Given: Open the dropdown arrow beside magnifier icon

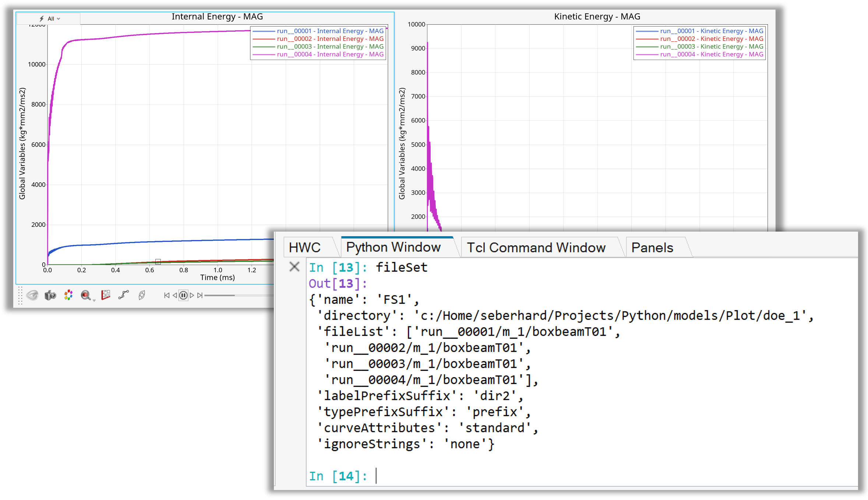Looking at the screenshot, I should [94, 300].
